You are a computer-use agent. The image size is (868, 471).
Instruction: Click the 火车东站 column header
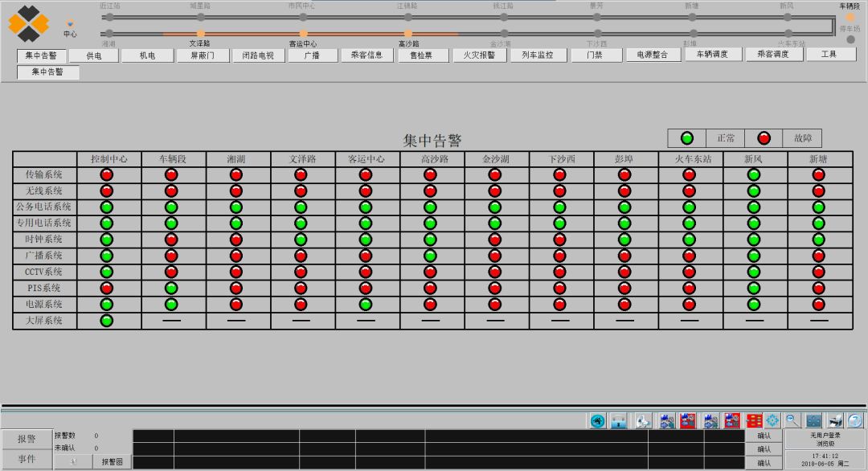click(x=693, y=159)
